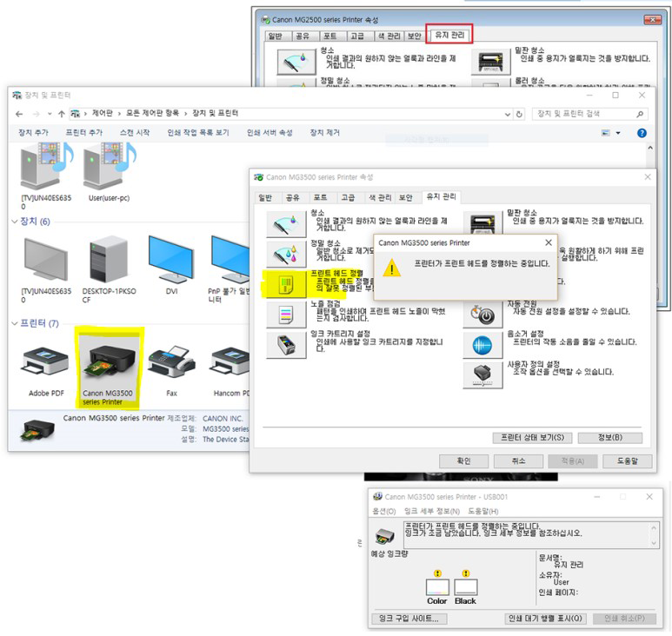Refresh the Devices and Printers address bar

pyautogui.click(x=519, y=114)
